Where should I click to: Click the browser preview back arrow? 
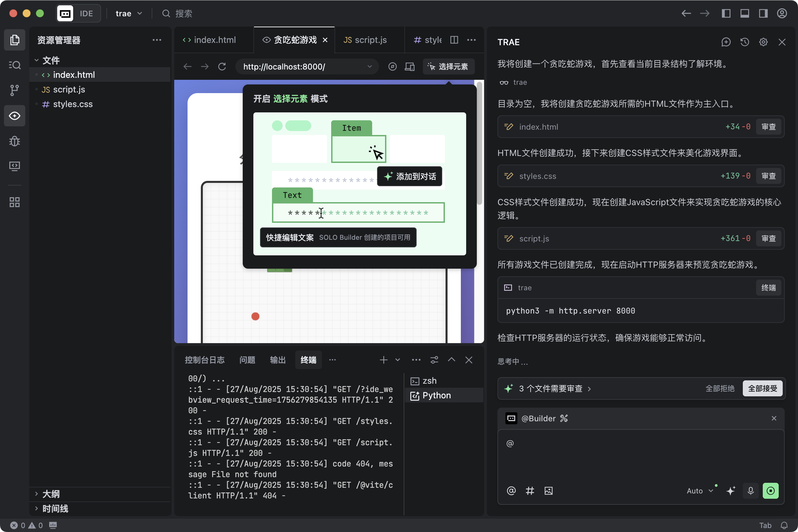(x=187, y=66)
